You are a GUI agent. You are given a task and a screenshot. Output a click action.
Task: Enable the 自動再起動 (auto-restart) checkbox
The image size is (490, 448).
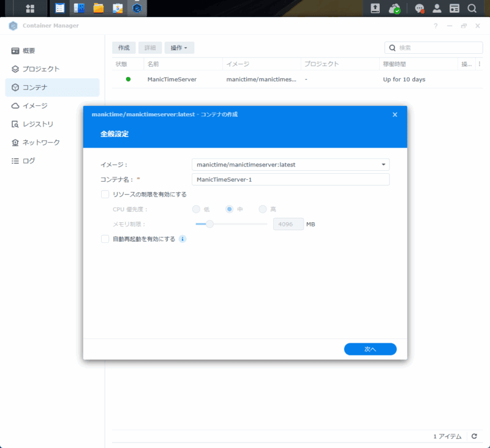click(105, 239)
